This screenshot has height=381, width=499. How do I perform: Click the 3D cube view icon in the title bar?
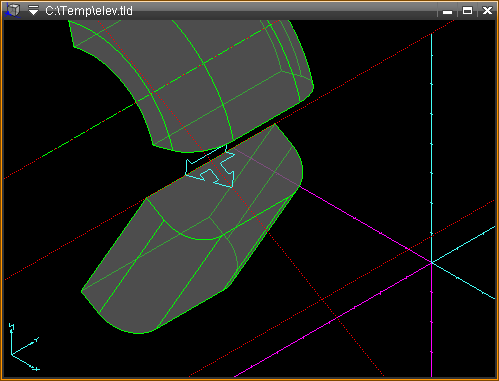[13, 10]
